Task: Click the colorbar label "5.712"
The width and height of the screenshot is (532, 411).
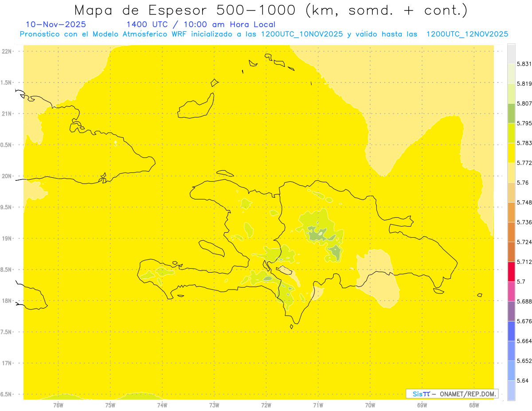Action: [524, 262]
